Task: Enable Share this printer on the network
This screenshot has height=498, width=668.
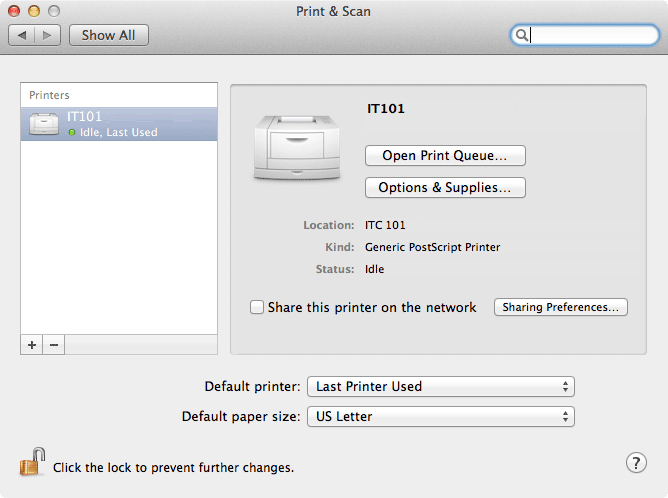Action: (257, 307)
